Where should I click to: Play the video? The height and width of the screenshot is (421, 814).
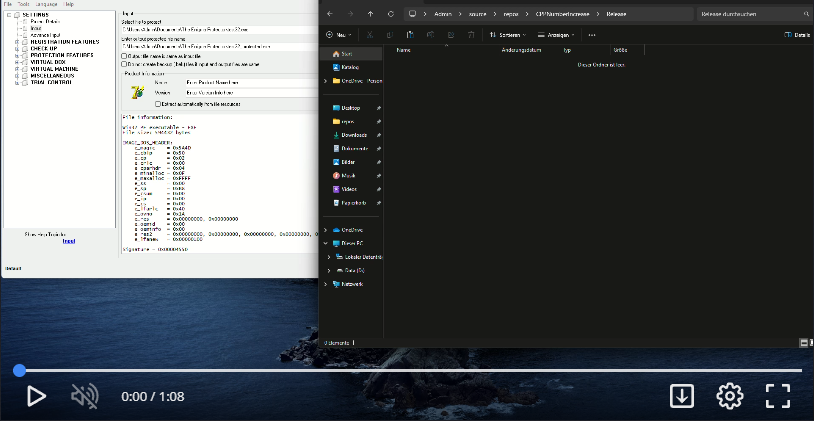(x=36, y=397)
